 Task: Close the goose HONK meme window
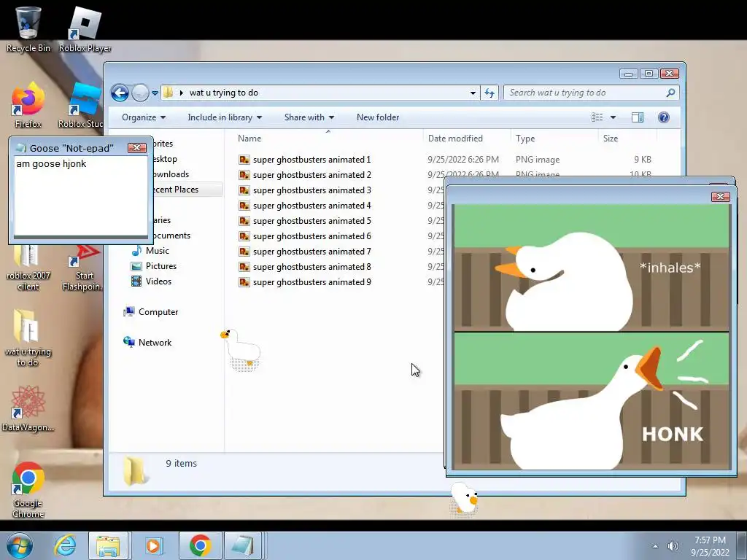click(720, 196)
